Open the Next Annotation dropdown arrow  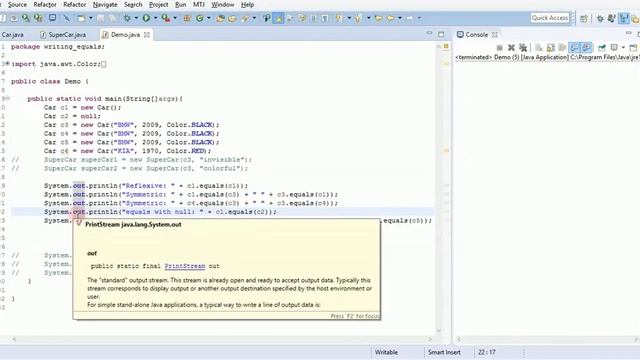tap(349, 18)
